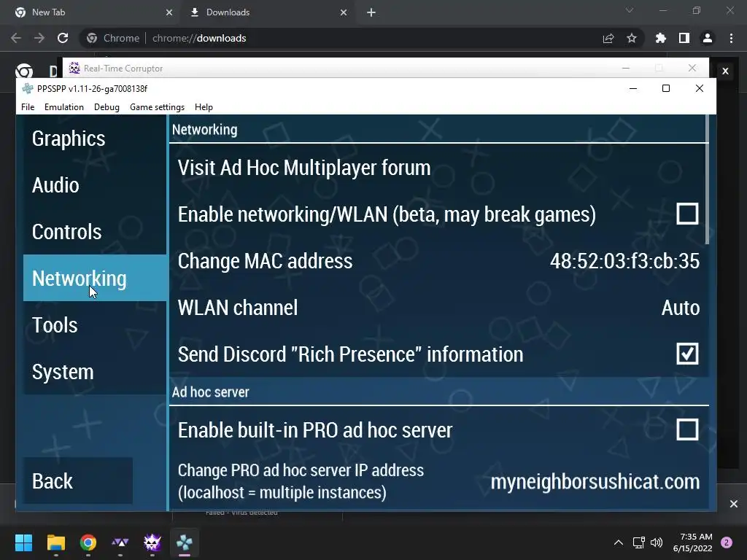Image resolution: width=747 pixels, height=560 pixels.
Task: Open the Emulation menu
Action: pos(64,107)
